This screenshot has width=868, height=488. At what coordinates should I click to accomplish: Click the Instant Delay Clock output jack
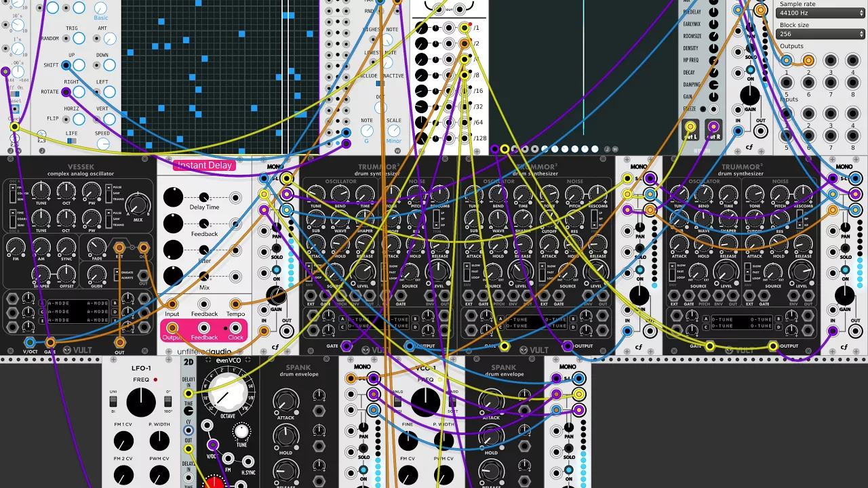[x=235, y=328]
